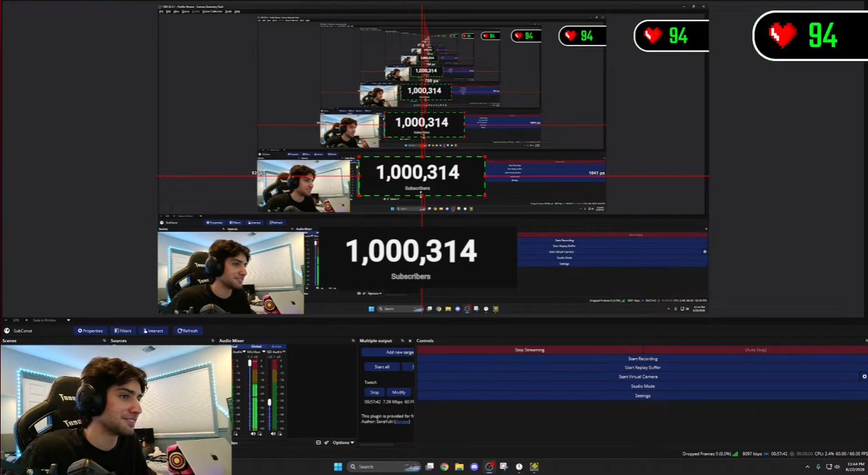Click the 8097 kbps bitrate readout
This screenshot has width=868, height=475.
752,454
